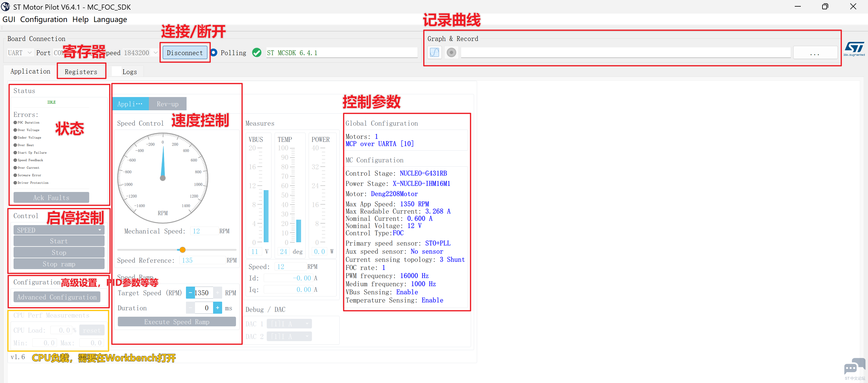Increase Target Speed with plus button
The width and height of the screenshot is (868, 383).
pos(218,293)
